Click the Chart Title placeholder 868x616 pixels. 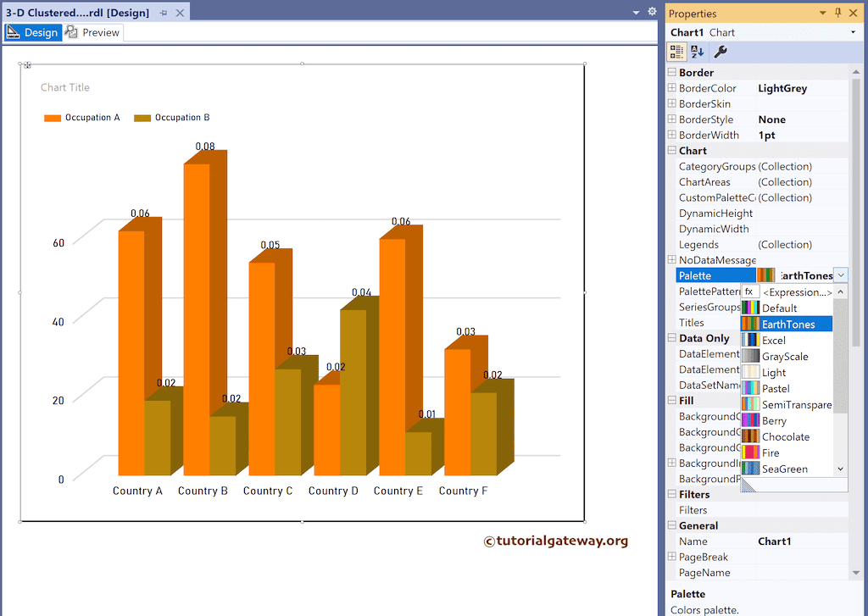64,87
